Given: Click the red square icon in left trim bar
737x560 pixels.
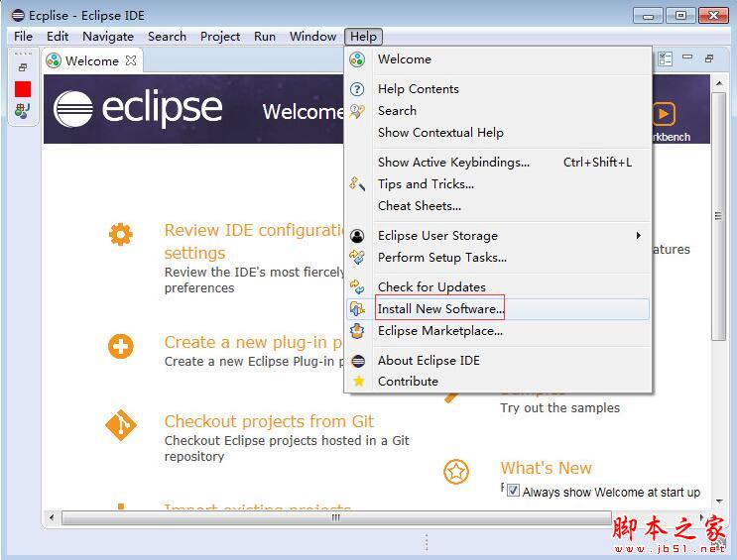Looking at the screenshot, I should coord(23,89).
